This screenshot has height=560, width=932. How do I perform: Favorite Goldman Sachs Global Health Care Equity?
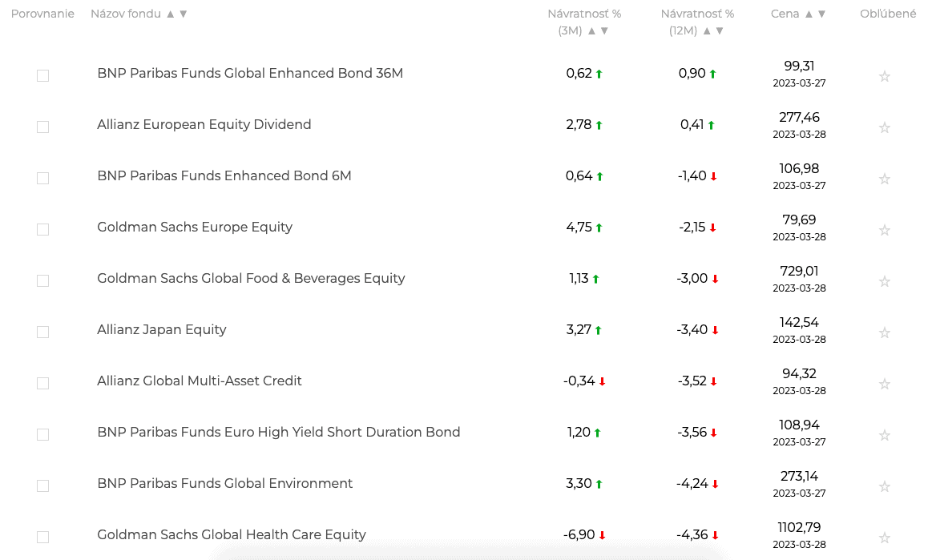(885, 538)
